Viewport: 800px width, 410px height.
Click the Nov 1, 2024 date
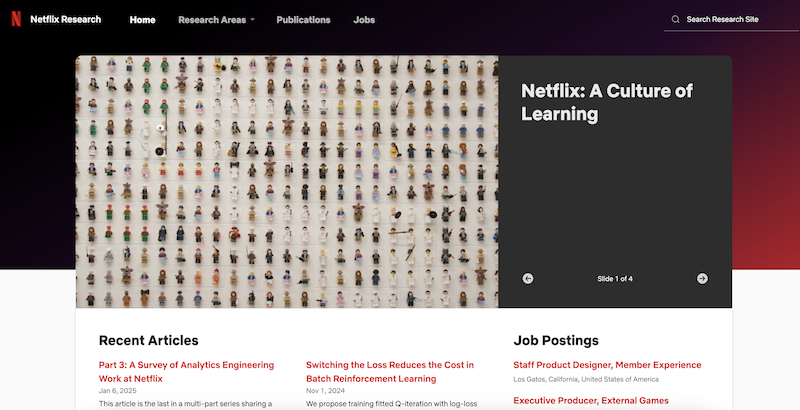[326, 391]
